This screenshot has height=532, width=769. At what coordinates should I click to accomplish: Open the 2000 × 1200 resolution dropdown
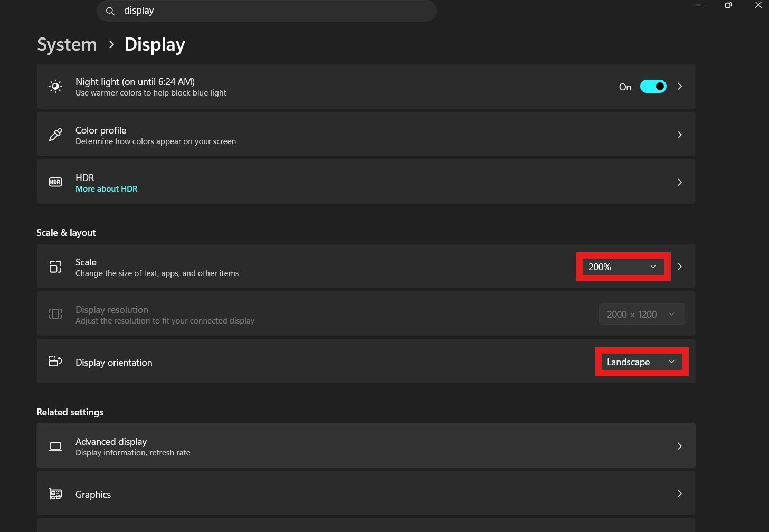[642, 315]
